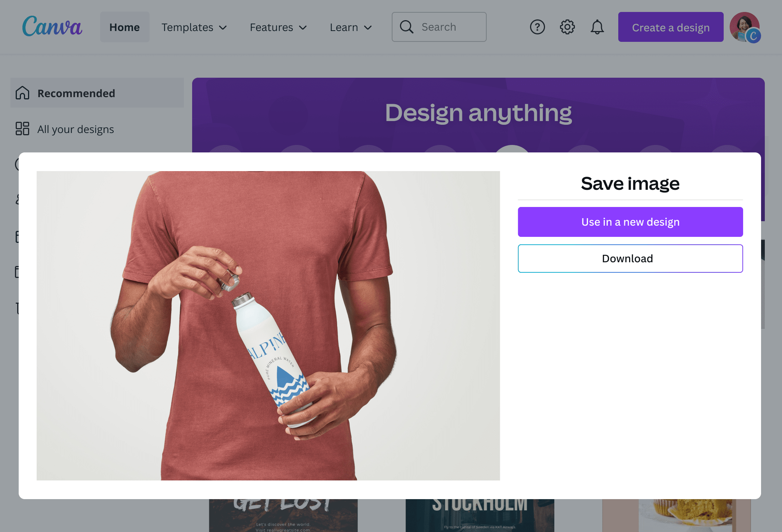The image size is (782, 532).
Task: Download the saved image
Action: point(630,258)
